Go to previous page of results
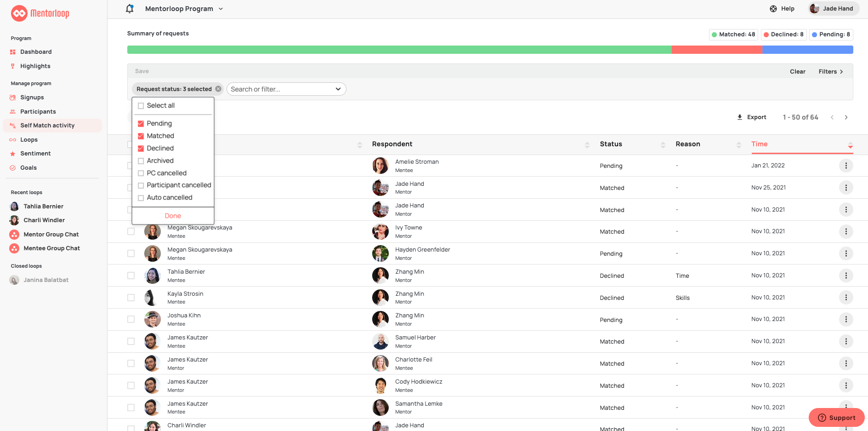The width and height of the screenshot is (868, 431). [832, 117]
